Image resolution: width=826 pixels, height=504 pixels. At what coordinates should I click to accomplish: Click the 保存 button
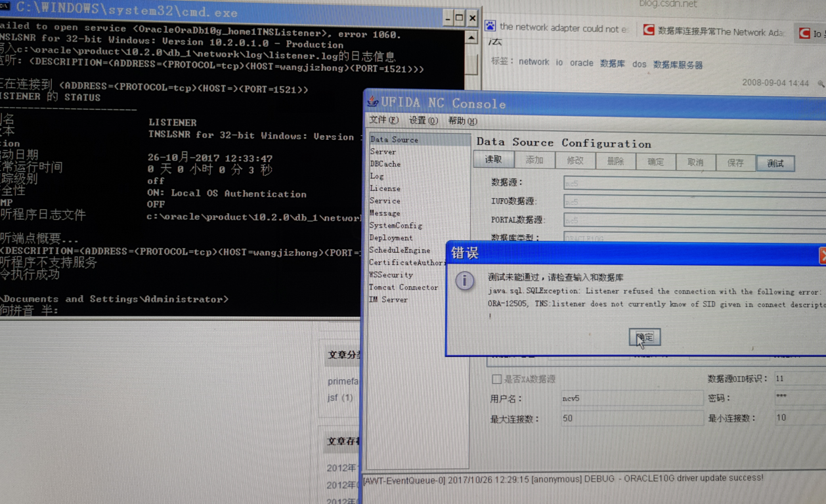(x=735, y=163)
